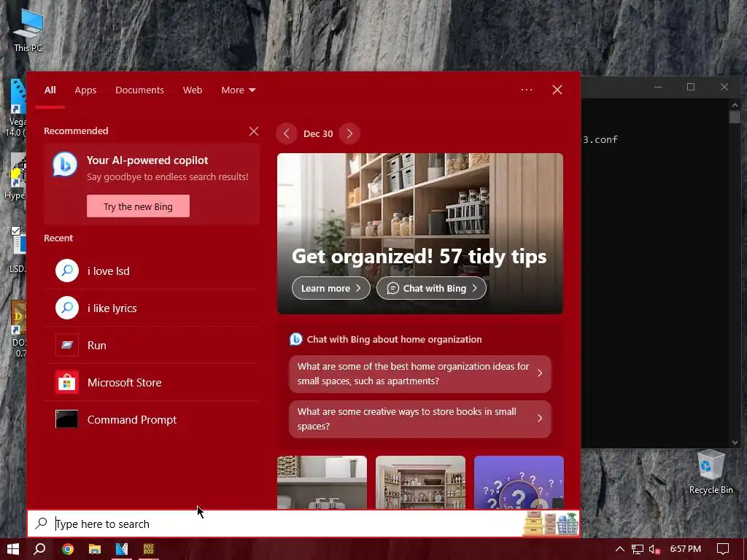
Task: Select recent search 'i like lyrics'
Action: tap(152, 308)
